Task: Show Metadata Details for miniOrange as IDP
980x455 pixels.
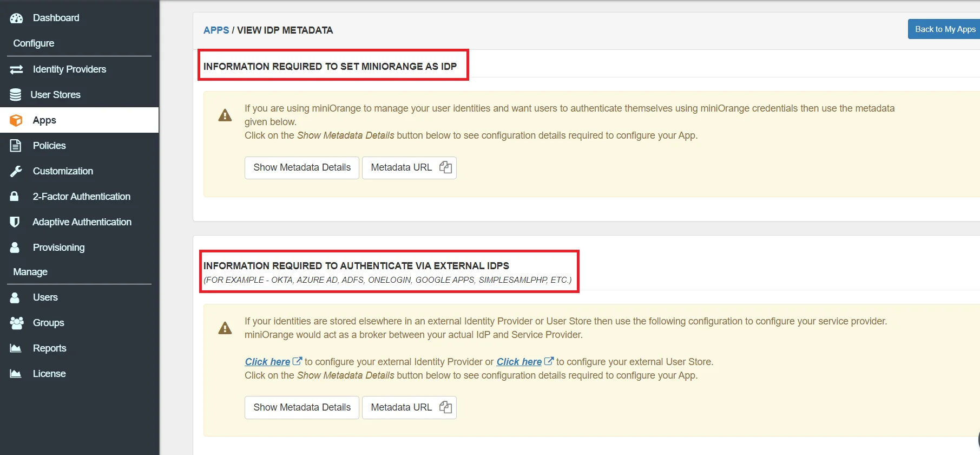Action: tap(302, 167)
